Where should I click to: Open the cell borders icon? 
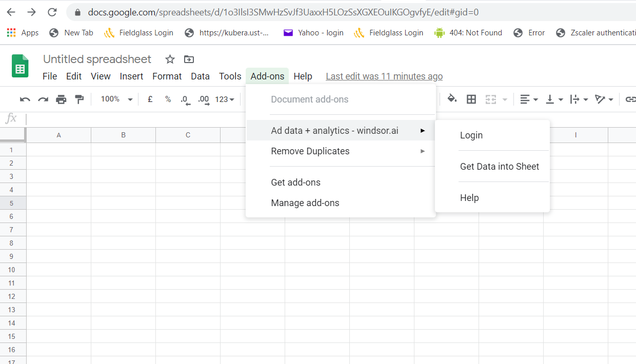pos(471,99)
